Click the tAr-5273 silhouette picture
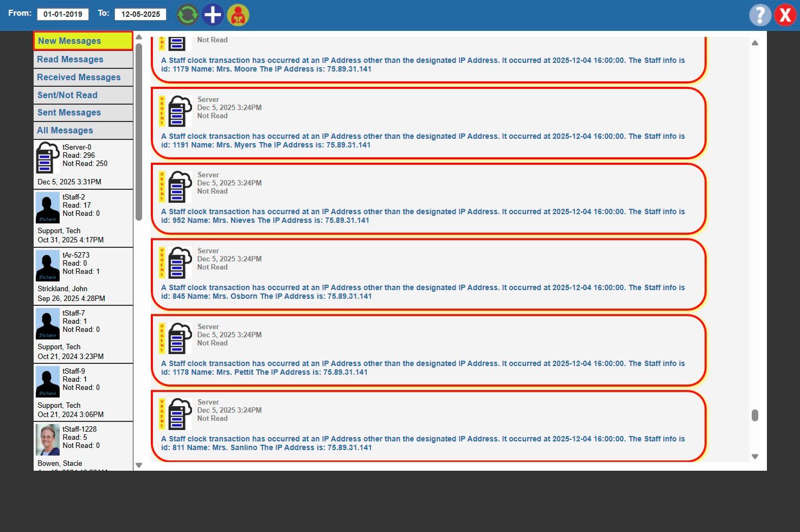The width and height of the screenshot is (800, 532). pyautogui.click(x=48, y=266)
